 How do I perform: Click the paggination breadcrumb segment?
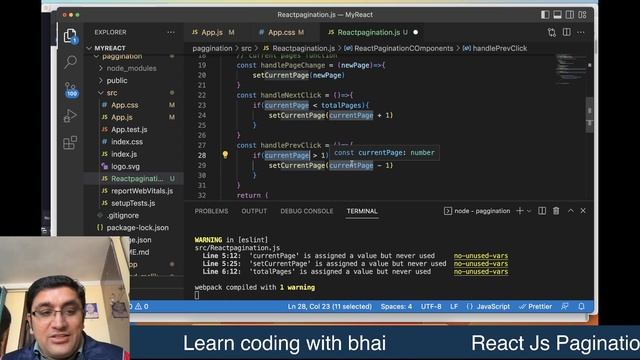coord(212,48)
